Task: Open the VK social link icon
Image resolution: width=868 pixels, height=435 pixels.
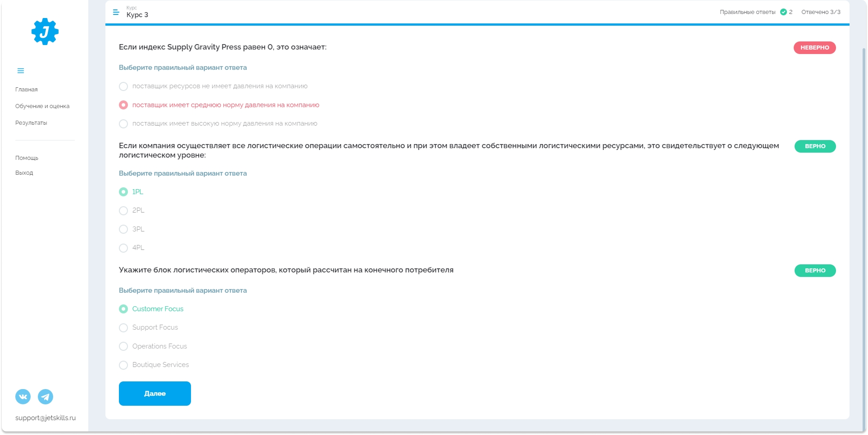Action: (x=23, y=396)
